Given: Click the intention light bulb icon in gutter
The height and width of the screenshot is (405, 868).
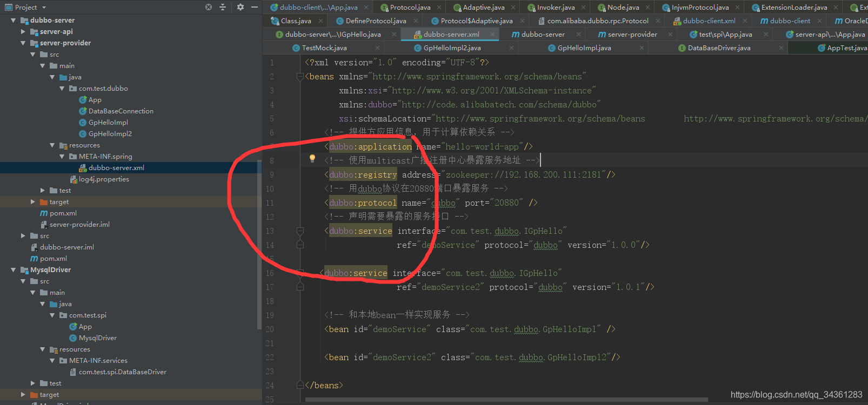Looking at the screenshot, I should 312,158.
